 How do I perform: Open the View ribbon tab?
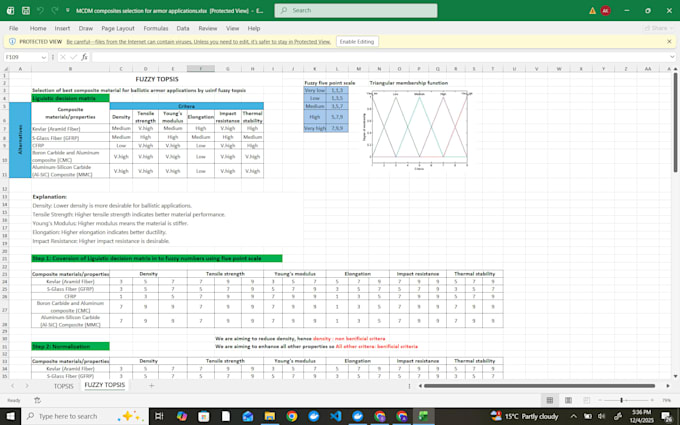tap(232, 28)
